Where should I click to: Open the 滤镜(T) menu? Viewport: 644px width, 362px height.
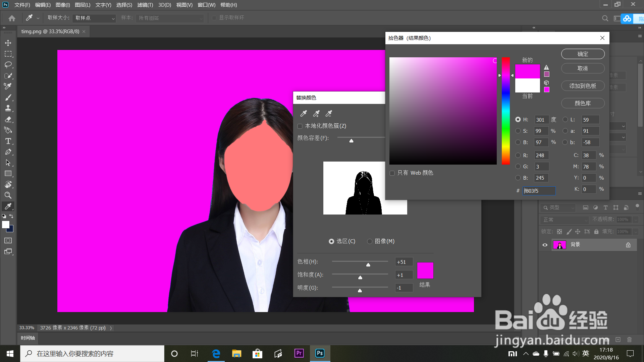pyautogui.click(x=145, y=5)
